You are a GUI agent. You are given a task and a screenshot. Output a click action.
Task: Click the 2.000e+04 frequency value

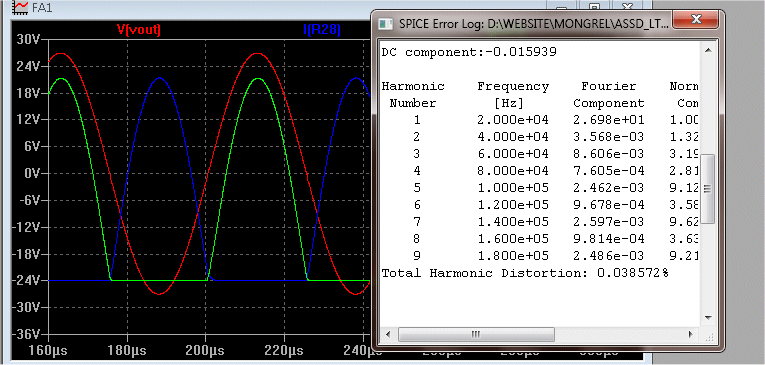513,120
